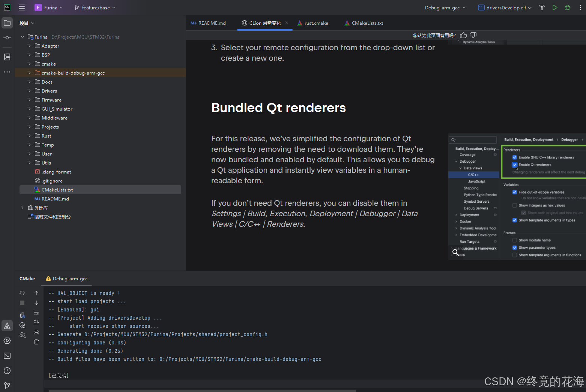Print the CMake output
This screenshot has width=586, height=392.
click(x=36, y=332)
